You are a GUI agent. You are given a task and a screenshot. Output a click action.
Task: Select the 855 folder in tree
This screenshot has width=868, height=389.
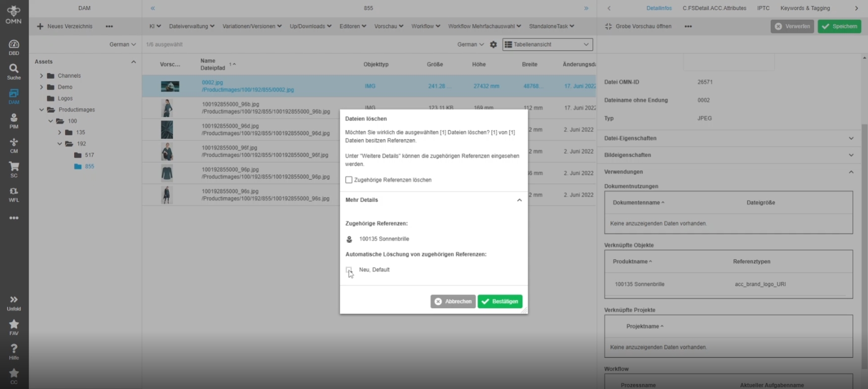click(x=89, y=166)
